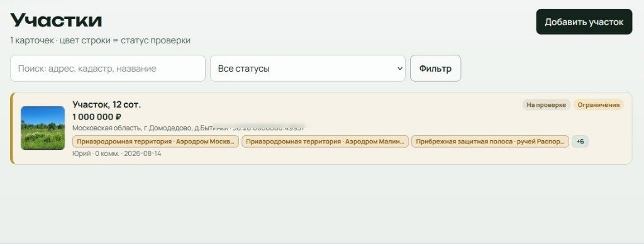Viewport: 644px width, 244px height.
Task: Click the 1 карточек subtitle text
Action: pos(100,41)
